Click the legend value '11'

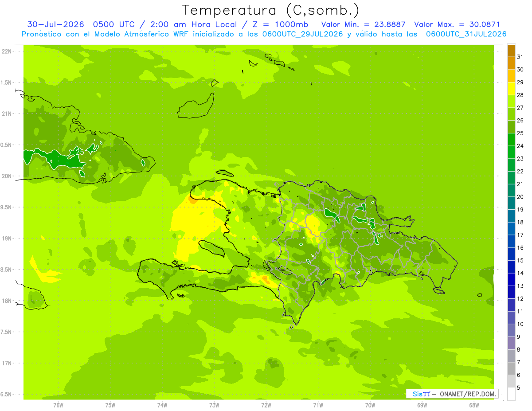click(x=520, y=311)
